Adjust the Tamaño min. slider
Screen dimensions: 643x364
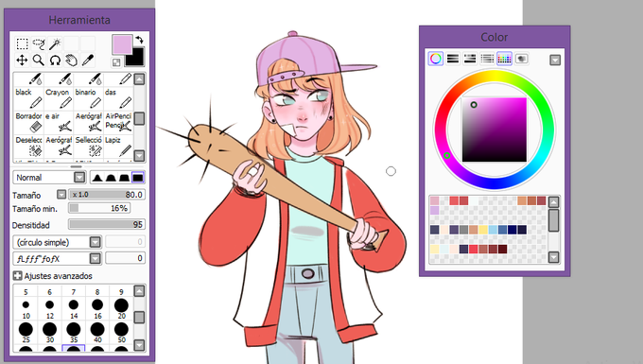coord(99,208)
